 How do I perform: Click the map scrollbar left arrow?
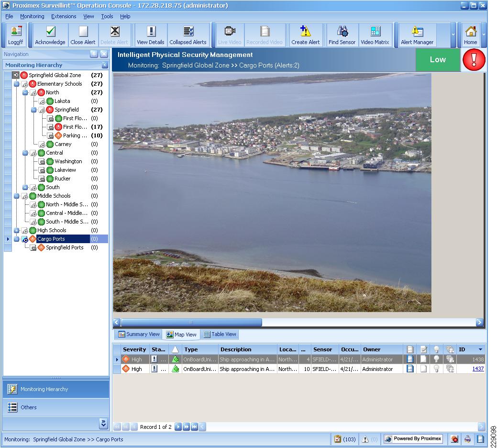117,322
